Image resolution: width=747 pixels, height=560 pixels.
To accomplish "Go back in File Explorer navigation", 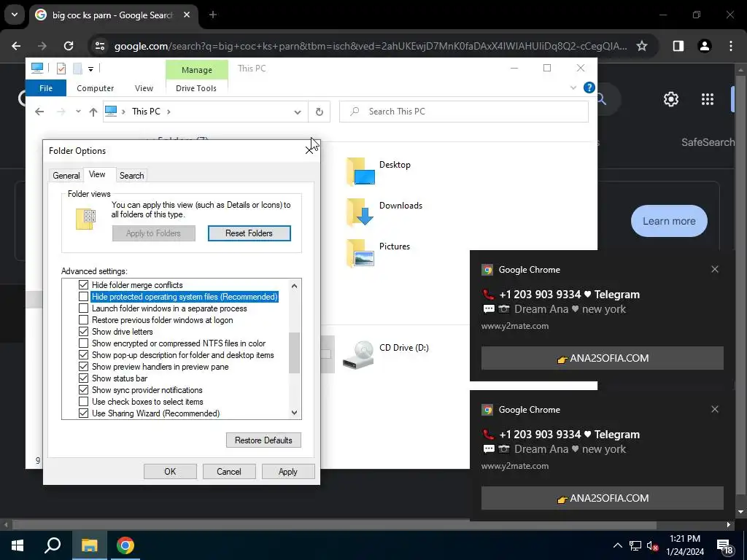I will tap(39, 112).
